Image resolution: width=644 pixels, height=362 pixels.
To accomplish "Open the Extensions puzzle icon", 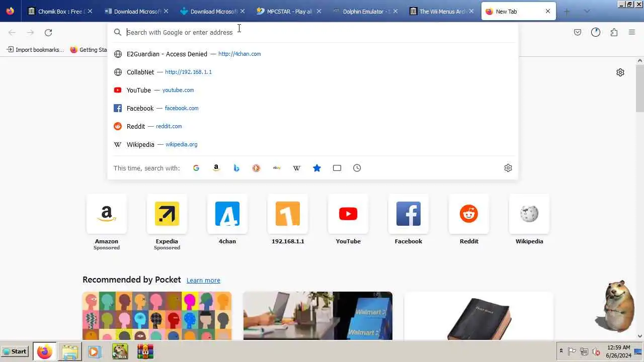I will 614,32.
